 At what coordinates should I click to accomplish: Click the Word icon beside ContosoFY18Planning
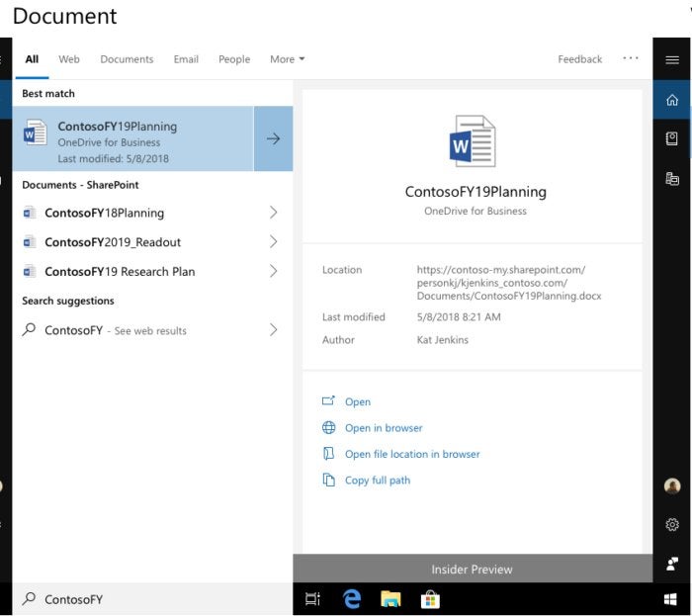pyautogui.click(x=29, y=213)
